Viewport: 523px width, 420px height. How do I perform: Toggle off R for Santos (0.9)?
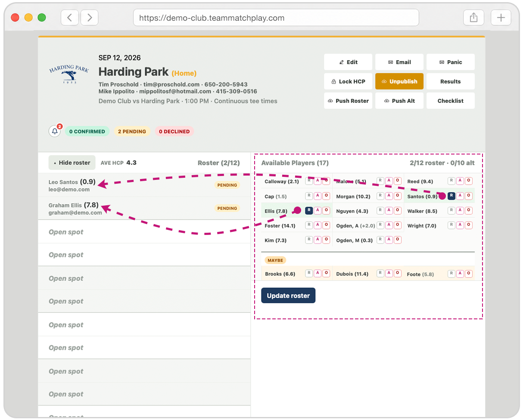(x=451, y=196)
